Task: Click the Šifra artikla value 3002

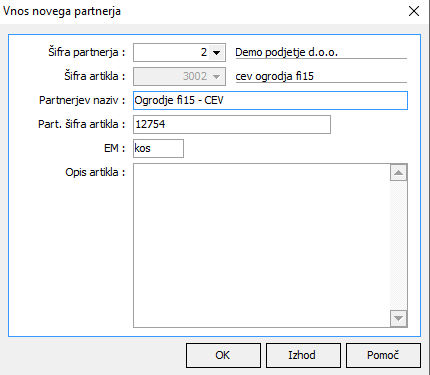Action: [195, 76]
